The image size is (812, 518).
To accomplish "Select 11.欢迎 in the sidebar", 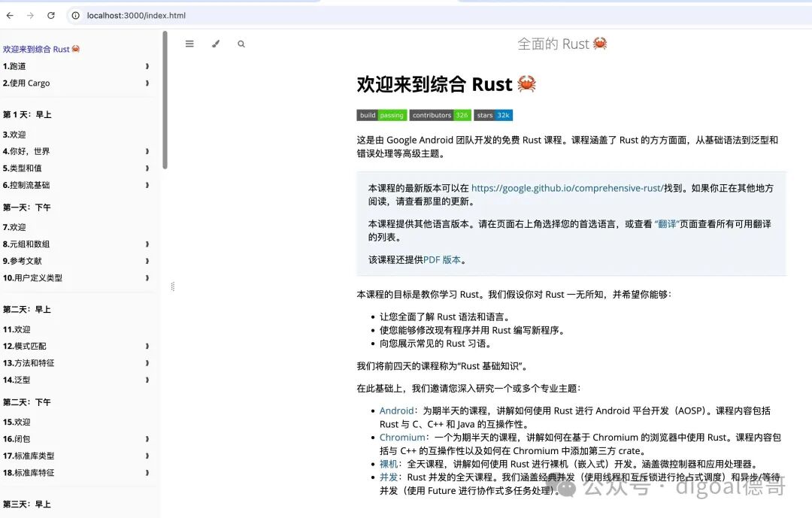I will click(x=17, y=329).
